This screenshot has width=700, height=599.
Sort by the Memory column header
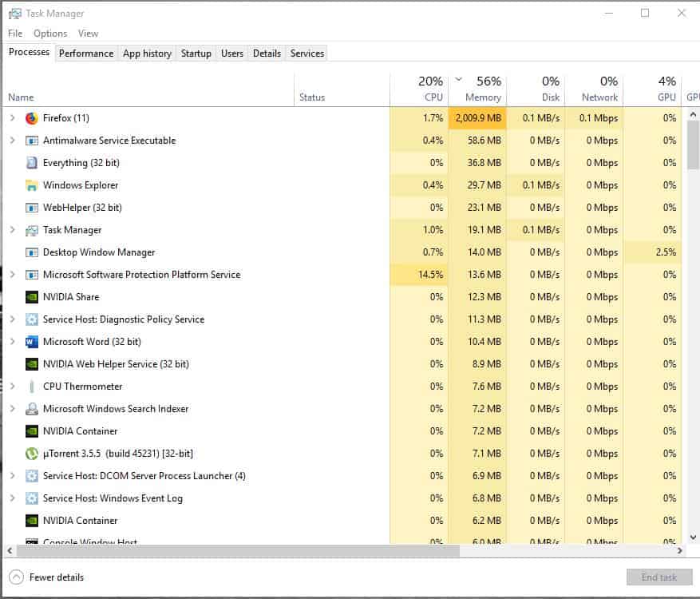click(x=477, y=89)
